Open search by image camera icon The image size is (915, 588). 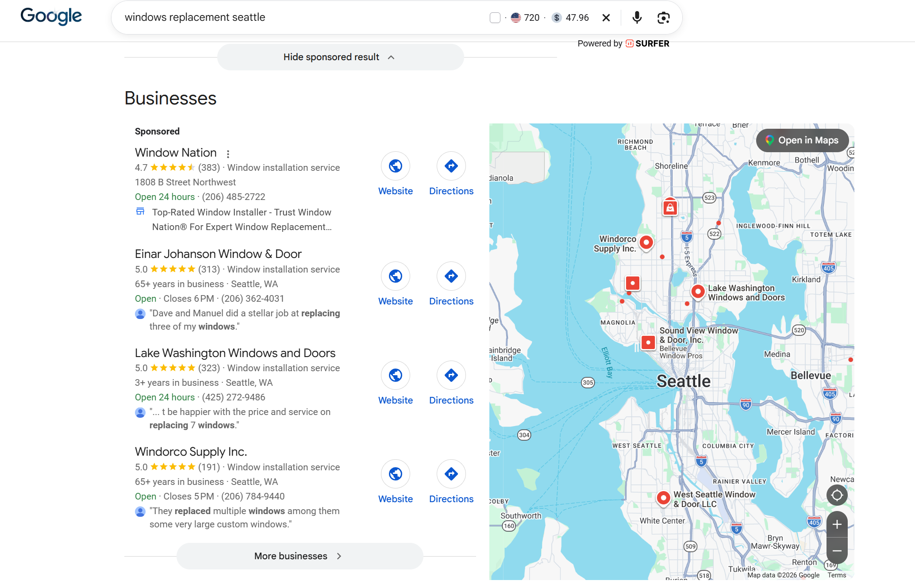(663, 18)
